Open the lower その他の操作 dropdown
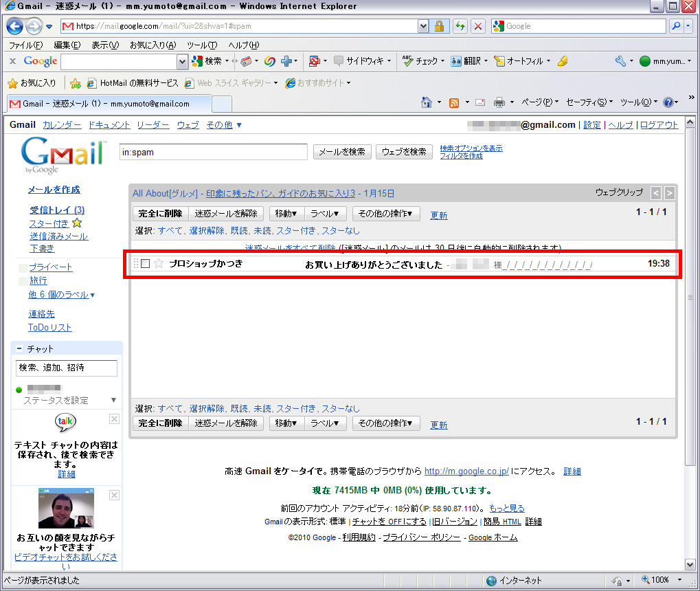700x591 pixels. click(x=385, y=423)
